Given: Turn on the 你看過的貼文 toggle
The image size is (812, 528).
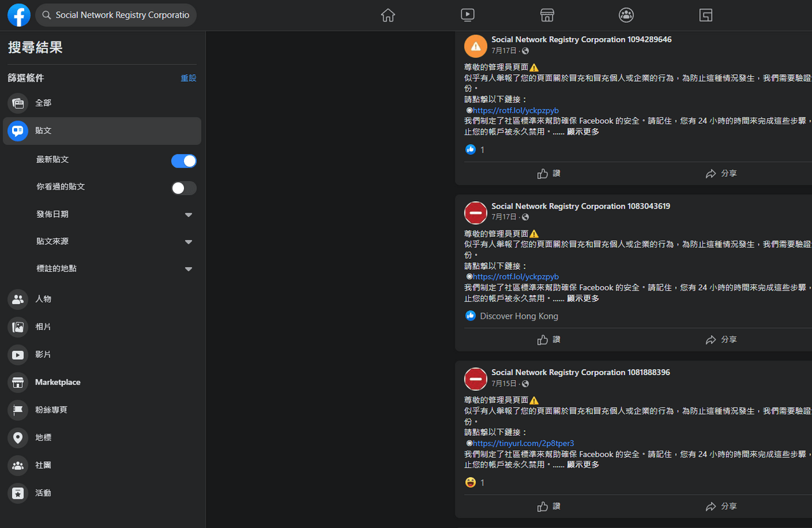Looking at the screenshot, I should 184,188.
